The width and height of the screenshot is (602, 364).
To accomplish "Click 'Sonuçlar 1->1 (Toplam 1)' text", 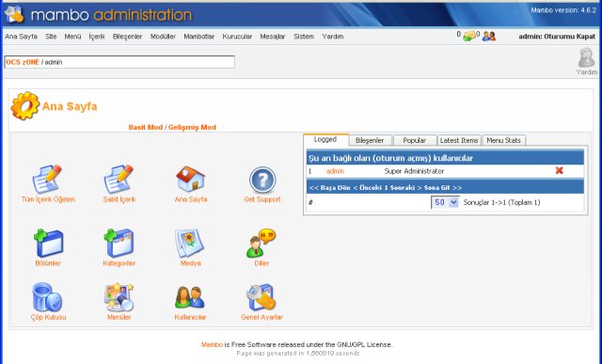I will pyautogui.click(x=501, y=202).
